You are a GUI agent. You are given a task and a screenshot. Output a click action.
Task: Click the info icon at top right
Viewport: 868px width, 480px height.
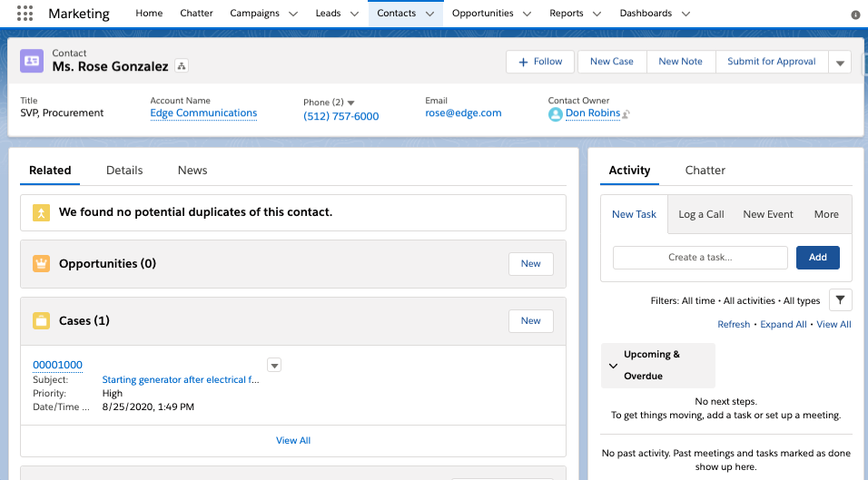(855, 15)
